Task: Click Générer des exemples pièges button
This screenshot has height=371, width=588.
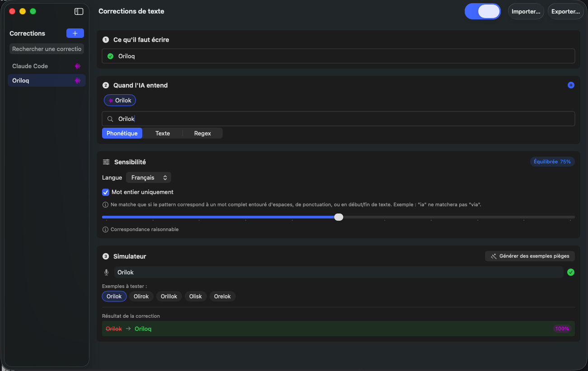Action: (530, 256)
